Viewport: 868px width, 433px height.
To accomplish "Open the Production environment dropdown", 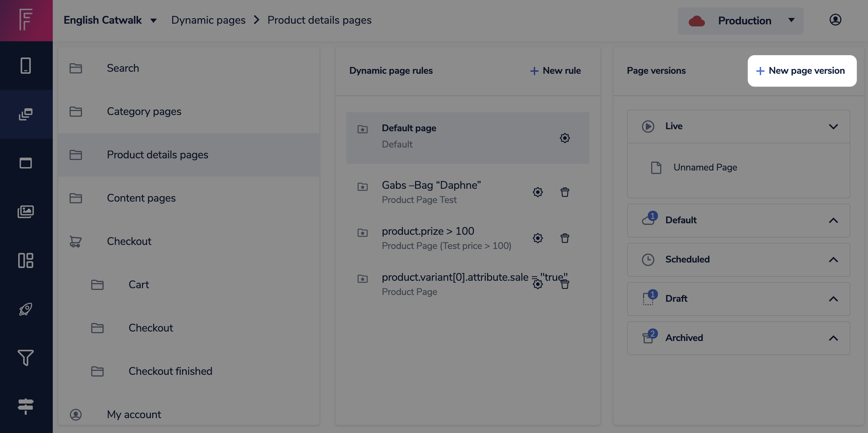I will click(x=740, y=21).
